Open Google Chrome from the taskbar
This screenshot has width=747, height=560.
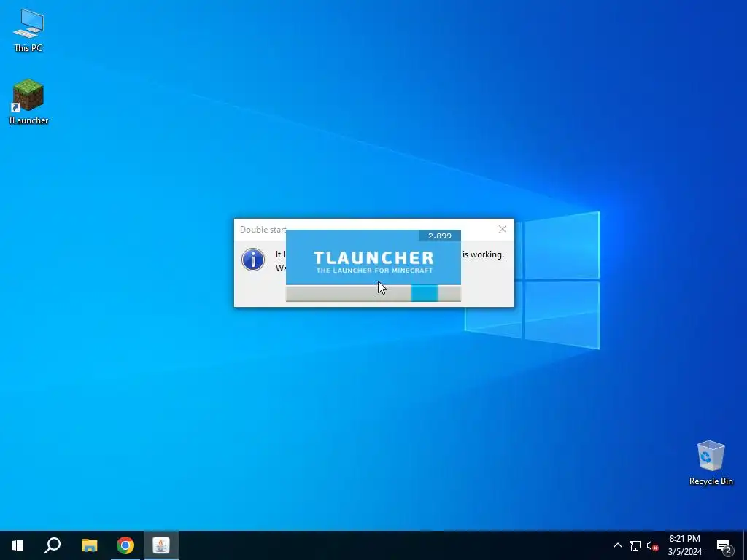tap(125, 545)
